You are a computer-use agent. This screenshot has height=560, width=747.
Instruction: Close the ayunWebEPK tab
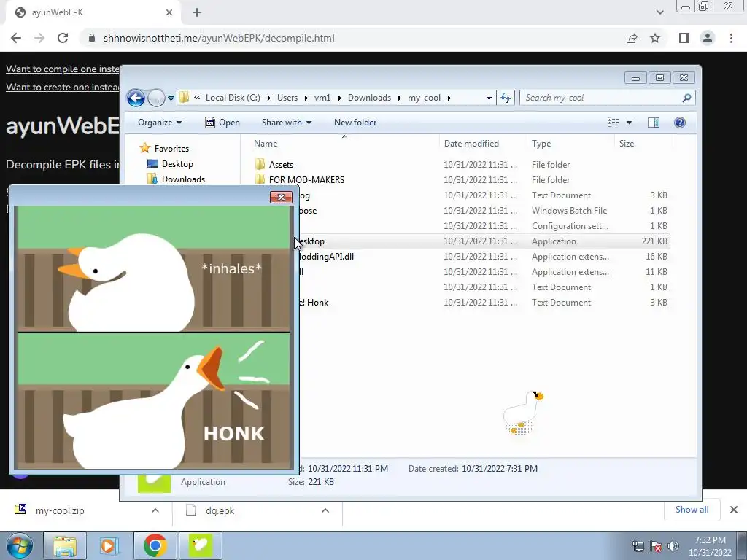point(169,12)
